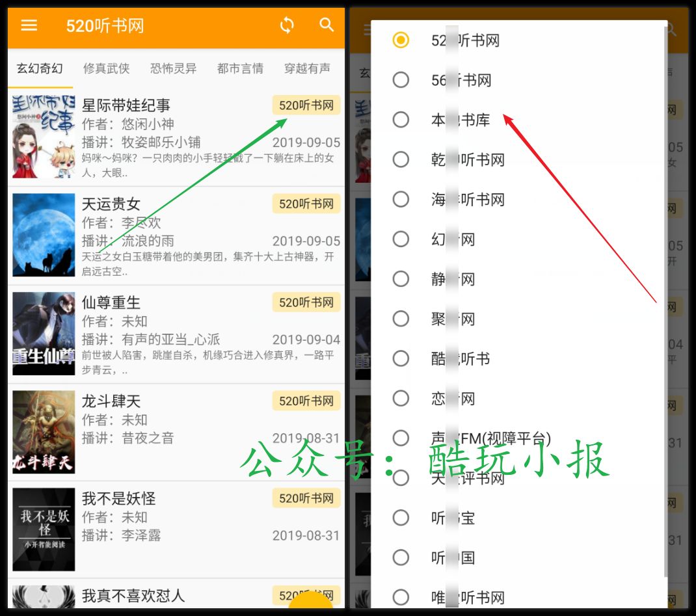Select the 聚…网 radio button

point(401,319)
